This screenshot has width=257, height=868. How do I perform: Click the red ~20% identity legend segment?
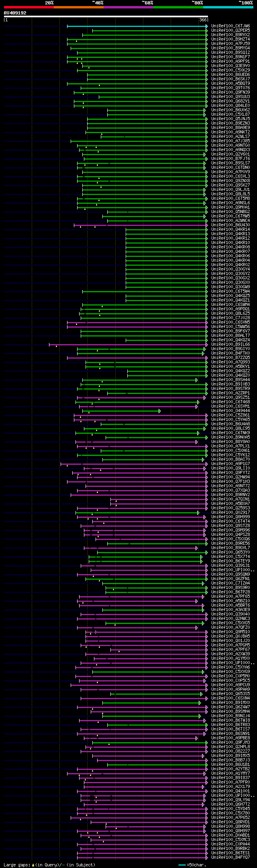point(29,7)
